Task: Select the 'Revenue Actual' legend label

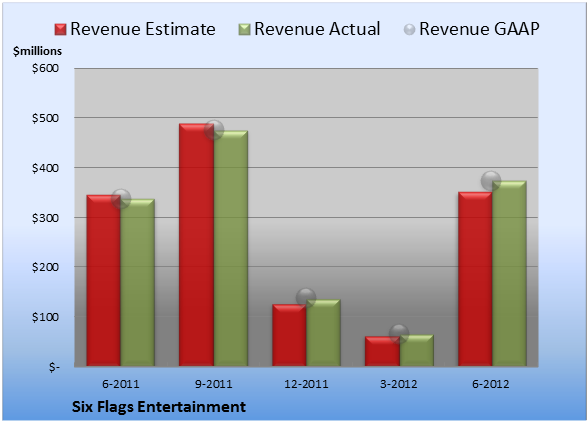Action: click(317, 29)
